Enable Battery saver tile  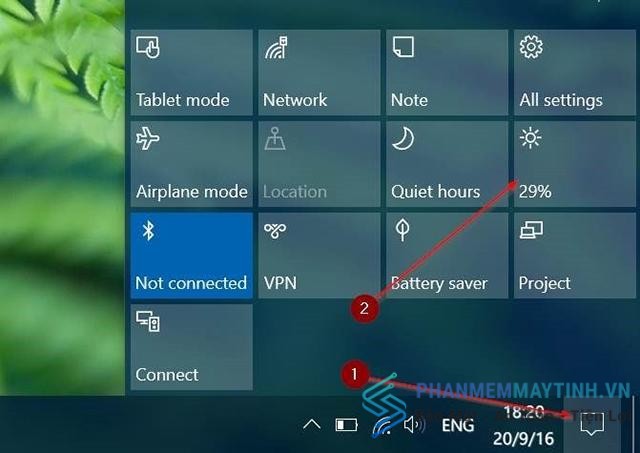(x=447, y=255)
